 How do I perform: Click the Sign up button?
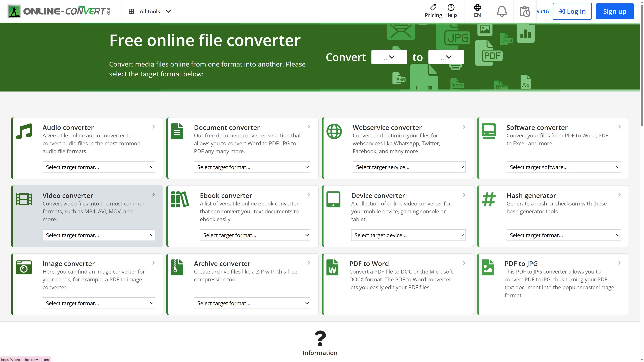tap(614, 11)
